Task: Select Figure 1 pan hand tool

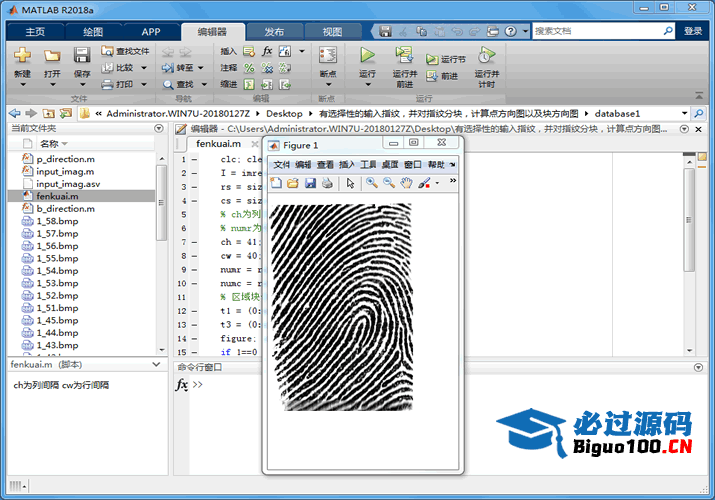Action: click(406, 183)
